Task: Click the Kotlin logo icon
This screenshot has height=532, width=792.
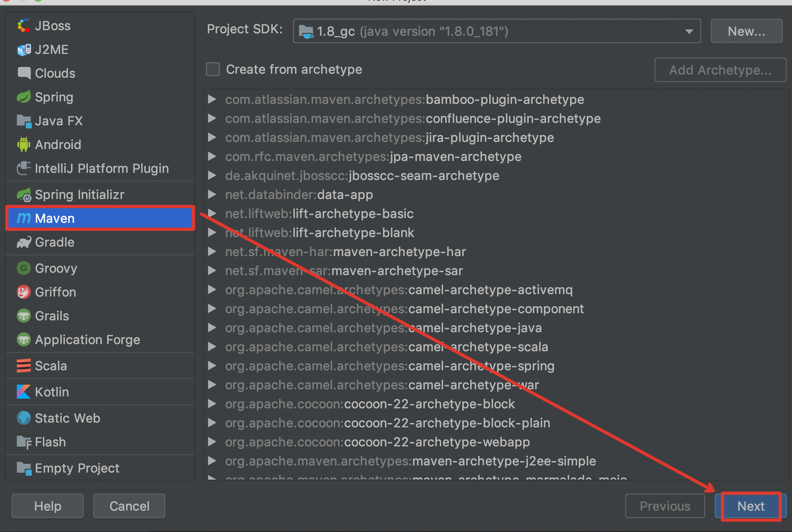Action: tap(23, 392)
